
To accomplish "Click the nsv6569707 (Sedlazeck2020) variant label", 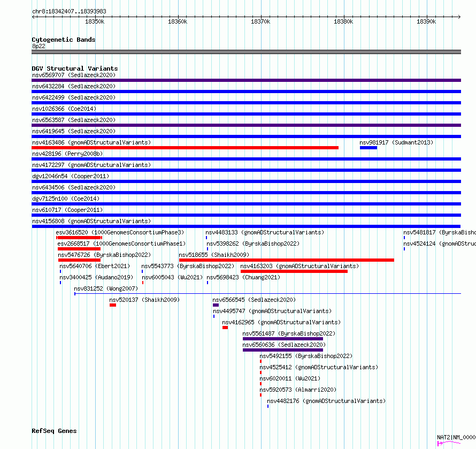I will coord(74,75).
